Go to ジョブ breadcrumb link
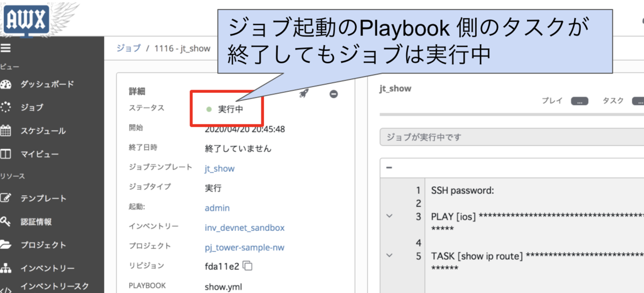 (128, 48)
